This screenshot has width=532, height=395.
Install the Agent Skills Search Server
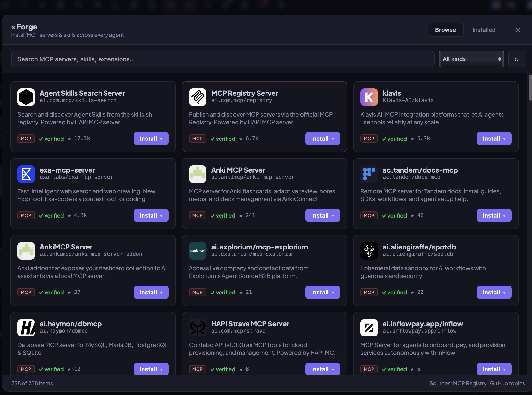(148, 139)
